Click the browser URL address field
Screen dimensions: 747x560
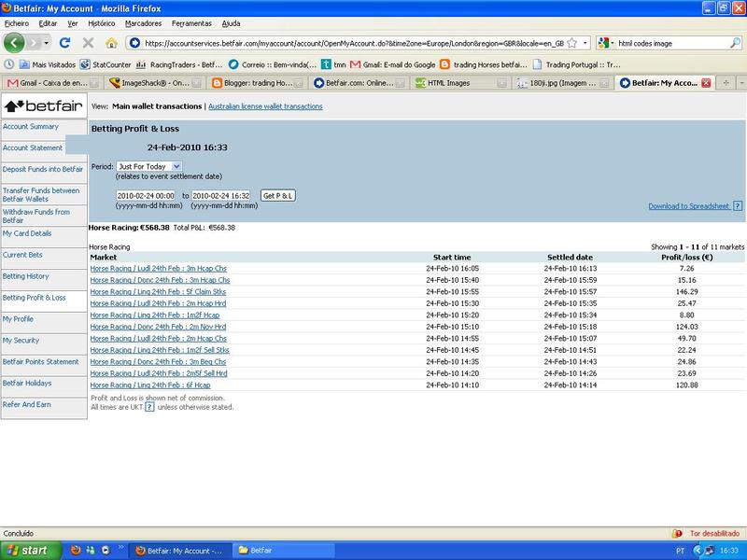[354, 43]
